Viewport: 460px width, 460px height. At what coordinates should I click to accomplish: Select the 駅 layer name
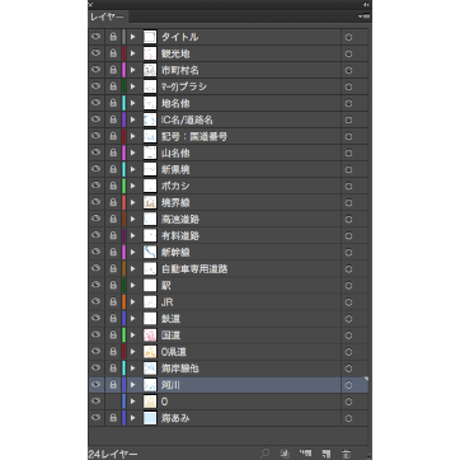pos(166,286)
